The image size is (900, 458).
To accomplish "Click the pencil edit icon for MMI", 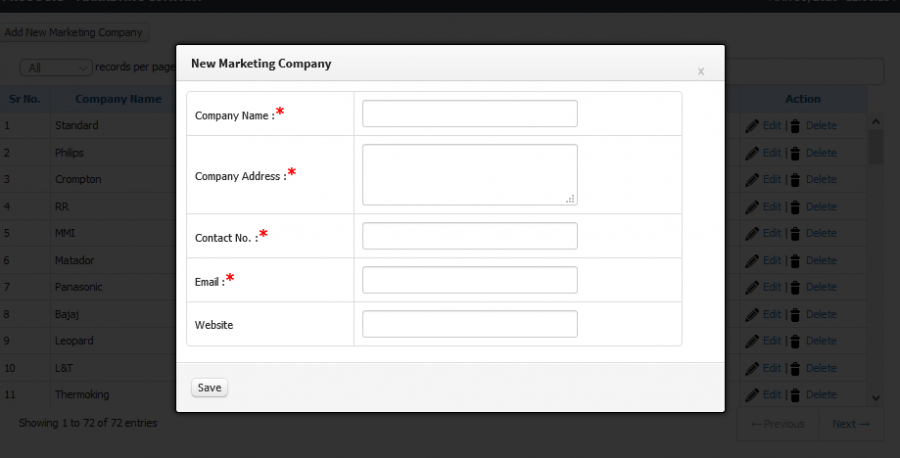I will (752, 234).
